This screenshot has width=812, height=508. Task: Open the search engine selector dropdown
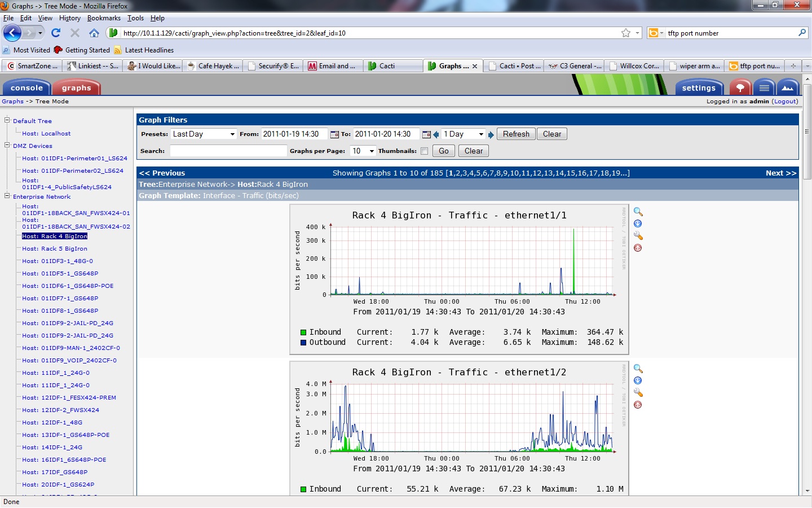pos(655,33)
